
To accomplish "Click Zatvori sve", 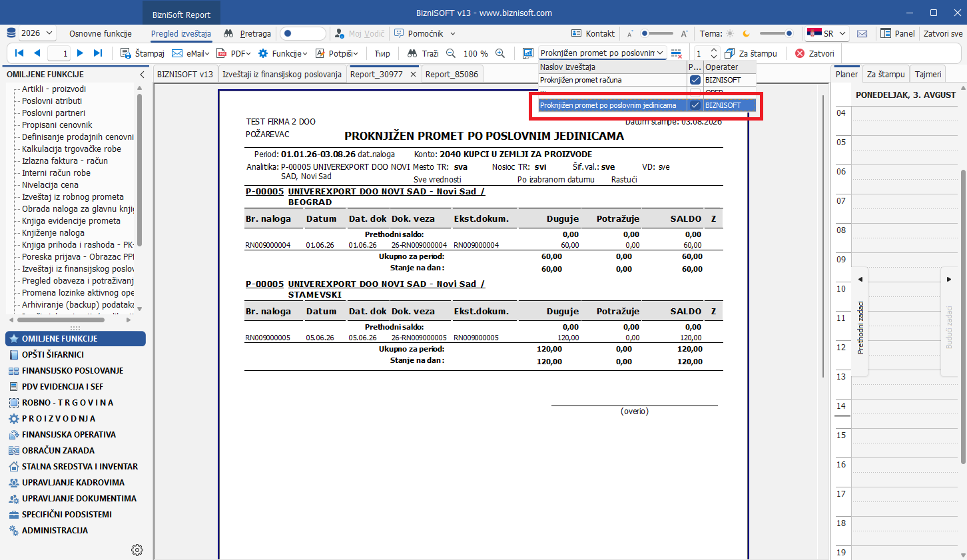I will click(943, 33).
